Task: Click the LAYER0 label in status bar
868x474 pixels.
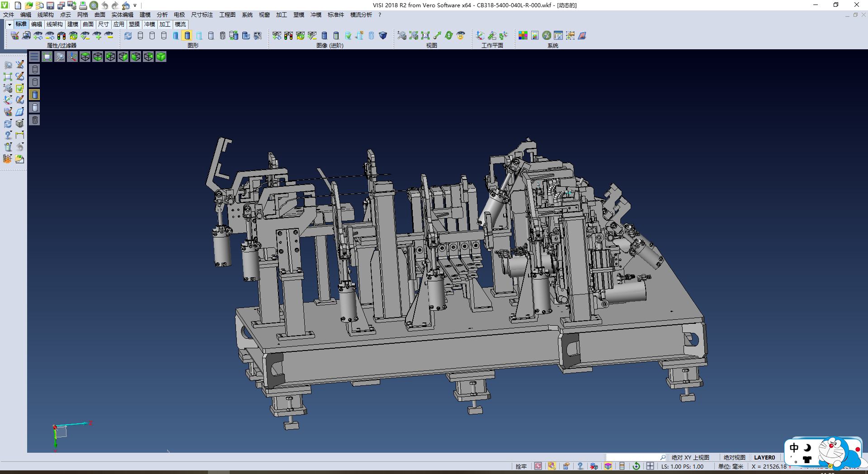Action: click(x=764, y=457)
